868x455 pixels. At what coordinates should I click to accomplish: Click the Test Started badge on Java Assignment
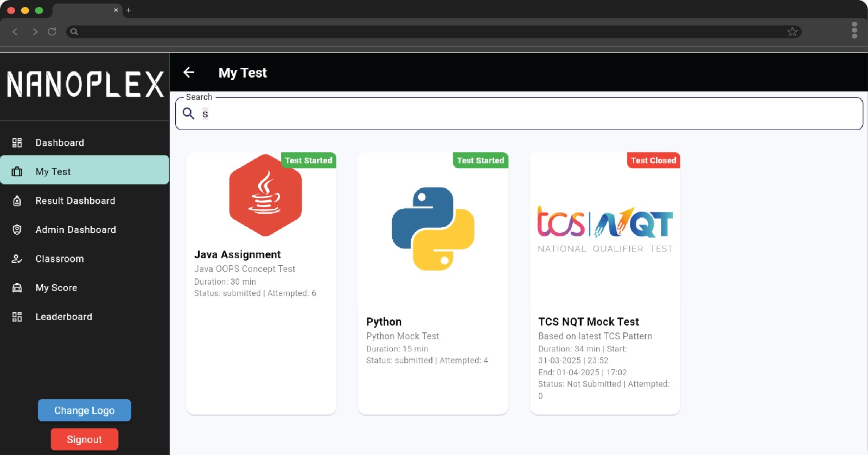pos(308,161)
